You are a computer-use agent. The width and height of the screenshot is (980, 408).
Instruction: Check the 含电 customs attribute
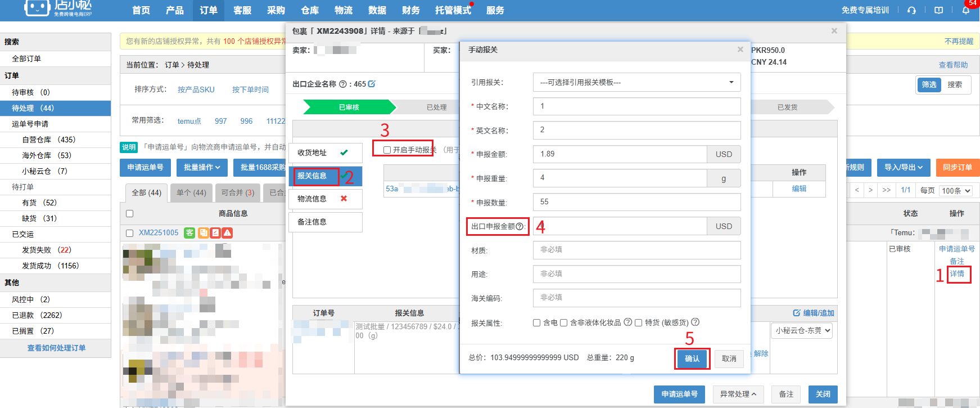pos(536,322)
